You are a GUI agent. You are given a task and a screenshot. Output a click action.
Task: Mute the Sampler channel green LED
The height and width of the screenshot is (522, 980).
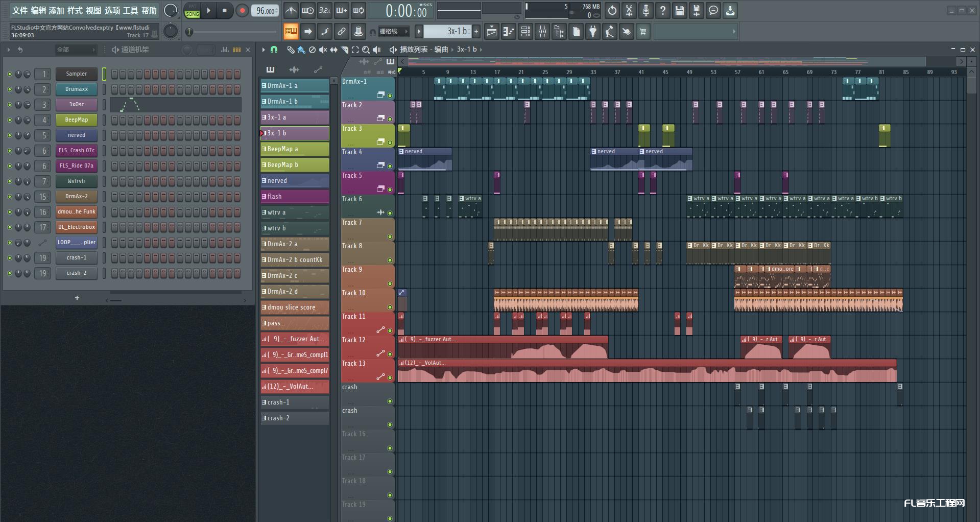(x=9, y=74)
